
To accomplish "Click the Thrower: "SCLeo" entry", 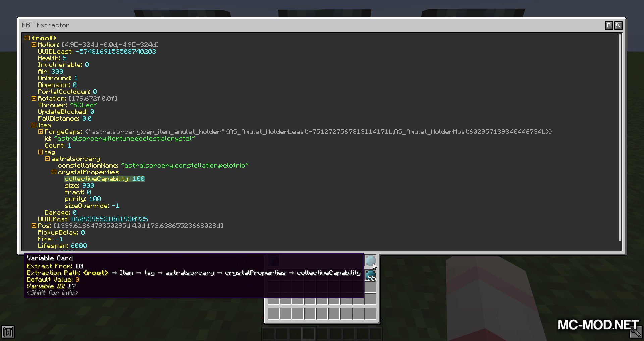I will tap(67, 105).
